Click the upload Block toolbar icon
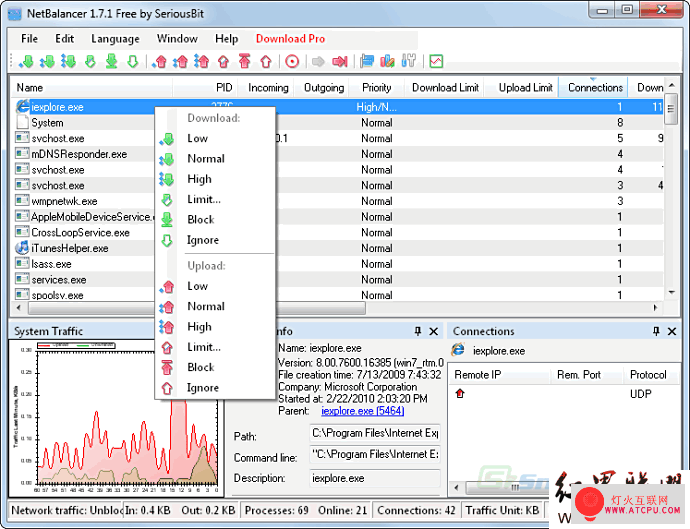Image resolution: width=690 pixels, height=529 pixels. (x=245, y=61)
